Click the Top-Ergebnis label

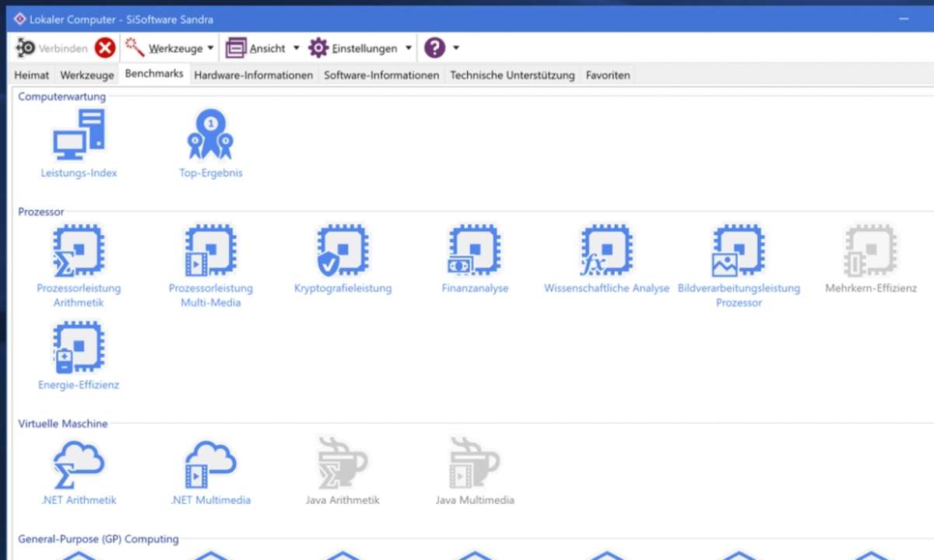point(211,173)
